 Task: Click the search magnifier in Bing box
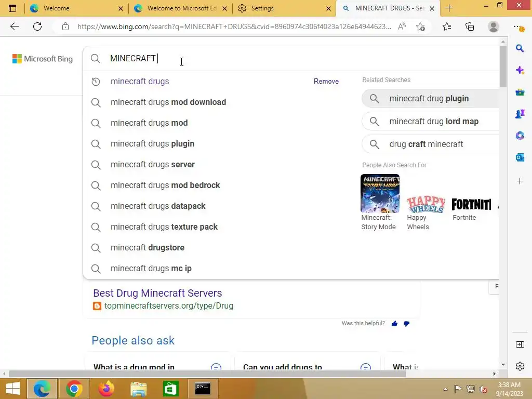(x=96, y=58)
